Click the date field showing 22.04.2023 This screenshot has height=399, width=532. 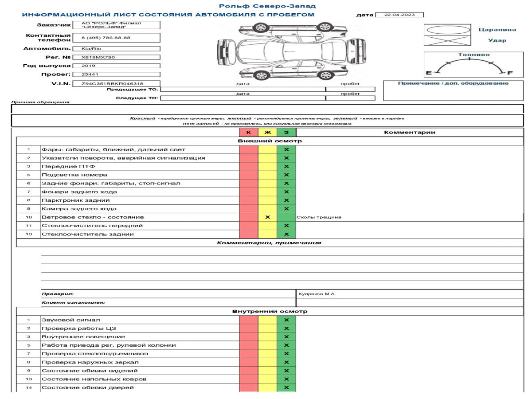[399, 15]
